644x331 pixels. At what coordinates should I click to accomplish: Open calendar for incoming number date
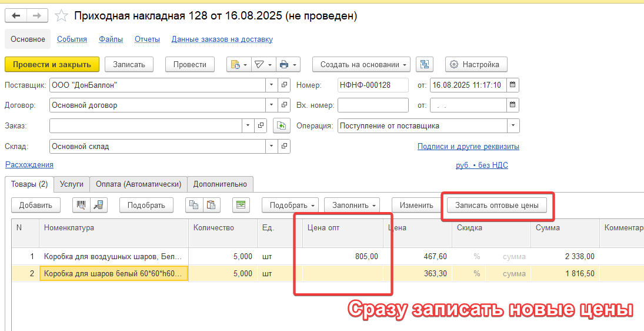(513, 105)
